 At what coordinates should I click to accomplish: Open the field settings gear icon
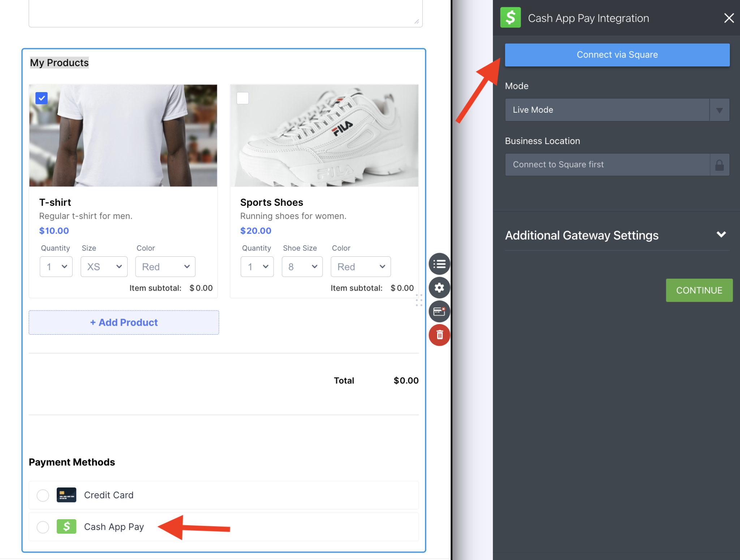coord(439,287)
